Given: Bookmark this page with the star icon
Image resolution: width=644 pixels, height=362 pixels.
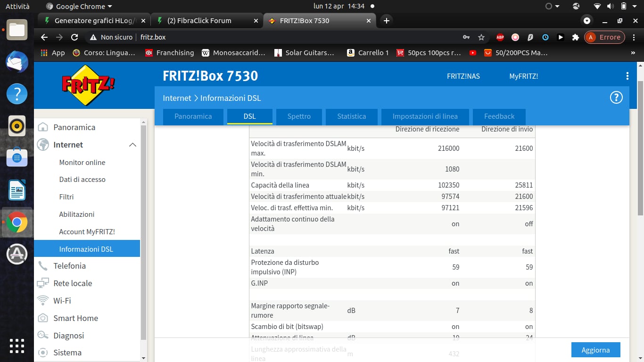Looking at the screenshot, I should pos(481,37).
